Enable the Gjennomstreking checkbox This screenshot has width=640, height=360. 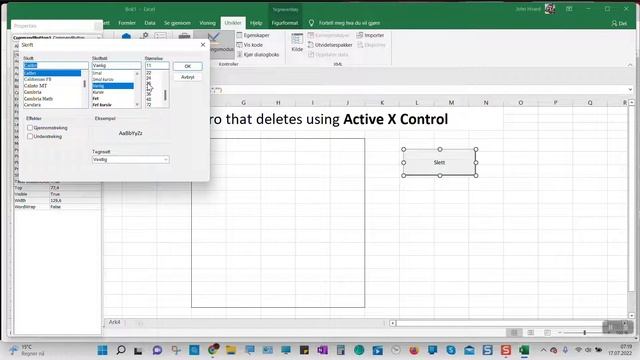point(30,128)
